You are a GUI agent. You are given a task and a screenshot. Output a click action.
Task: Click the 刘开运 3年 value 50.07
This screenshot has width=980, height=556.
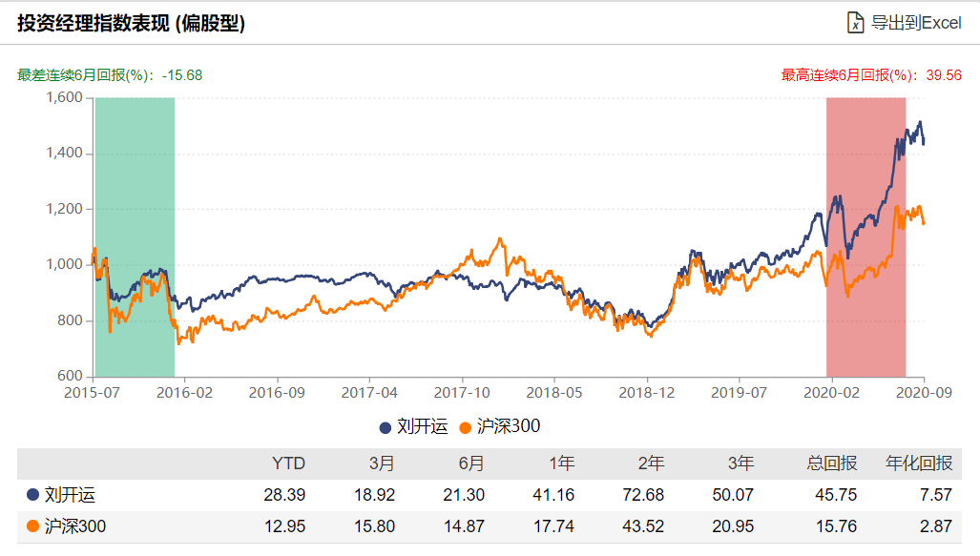coord(733,495)
